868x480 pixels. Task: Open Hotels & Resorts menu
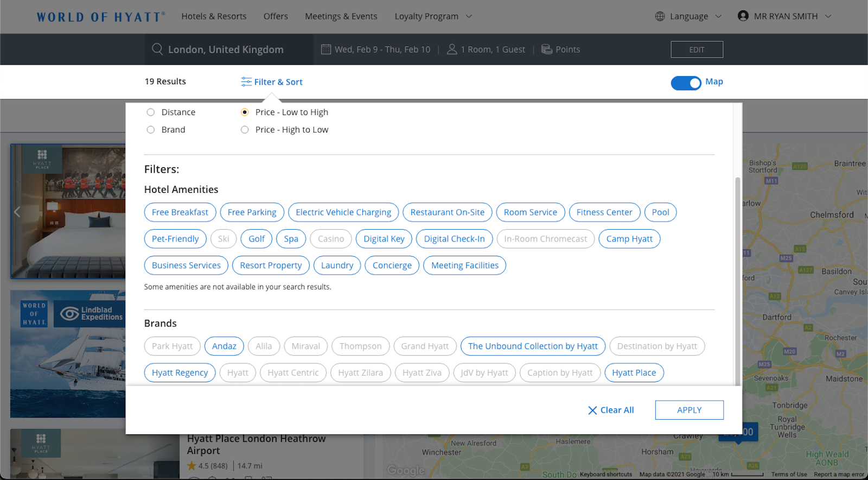[214, 16]
